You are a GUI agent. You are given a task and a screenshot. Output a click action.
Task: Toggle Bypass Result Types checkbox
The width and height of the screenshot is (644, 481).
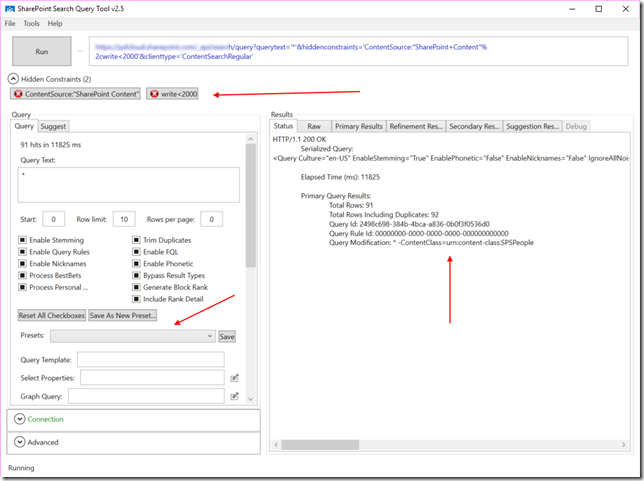point(136,275)
